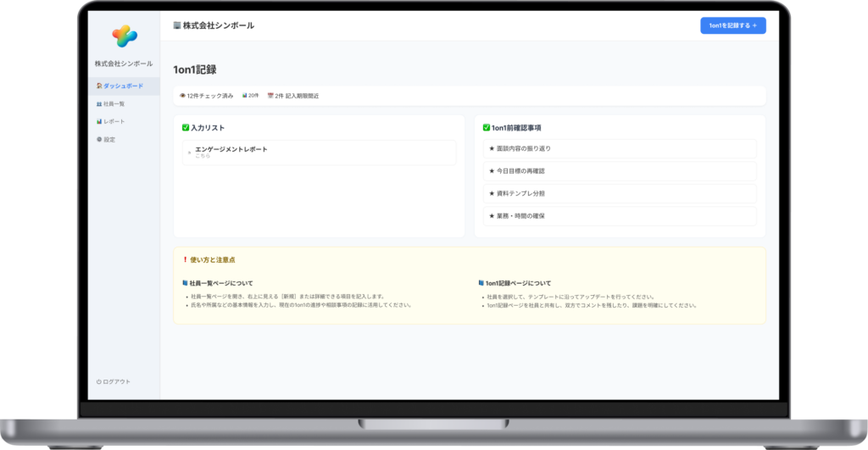This screenshot has width=868, height=450.
Task: Open the レポート sidebar page
Action: click(x=113, y=121)
